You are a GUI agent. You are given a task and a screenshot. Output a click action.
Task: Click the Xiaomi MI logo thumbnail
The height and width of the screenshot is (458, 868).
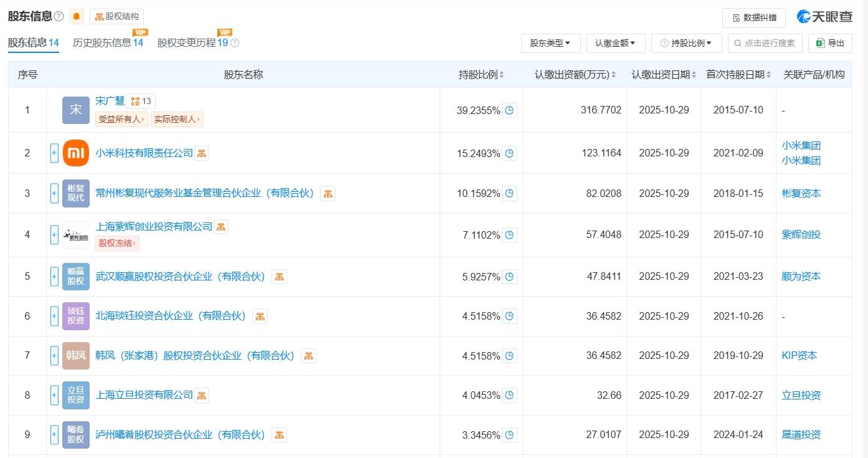click(76, 153)
